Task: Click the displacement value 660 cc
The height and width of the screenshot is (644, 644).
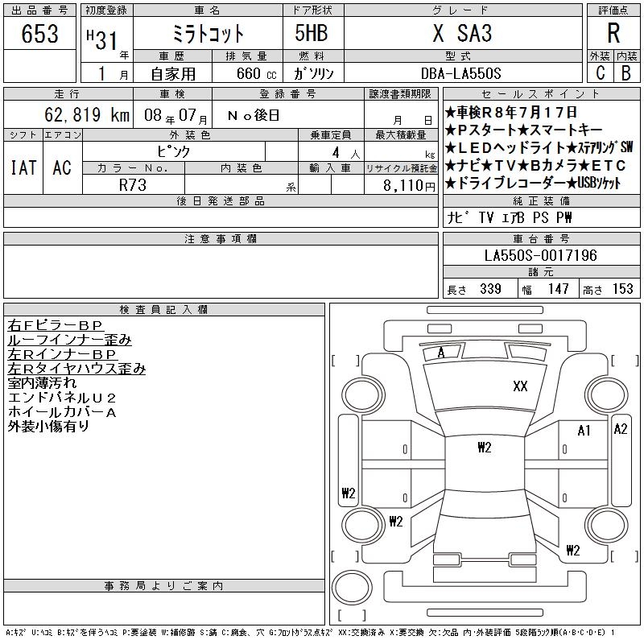Action: click(x=256, y=73)
